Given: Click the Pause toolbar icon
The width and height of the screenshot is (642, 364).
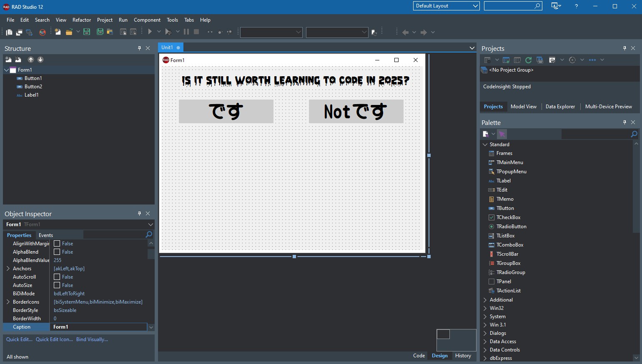Looking at the screenshot, I should pyautogui.click(x=186, y=32).
